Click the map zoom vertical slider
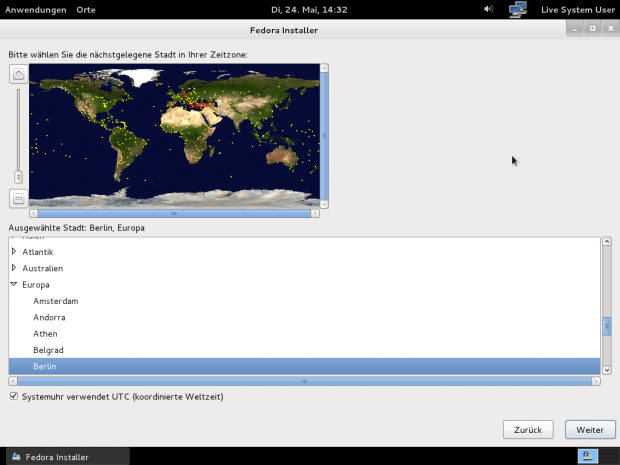This screenshot has width=620, height=465. [x=18, y=135]
